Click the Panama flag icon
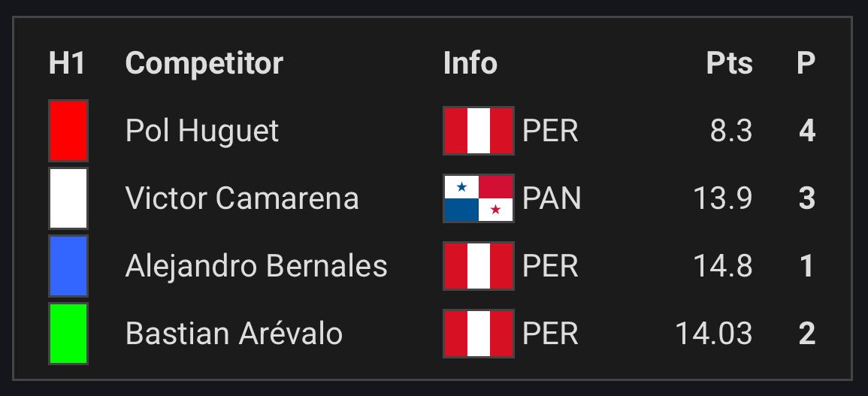 click(479, 198)
